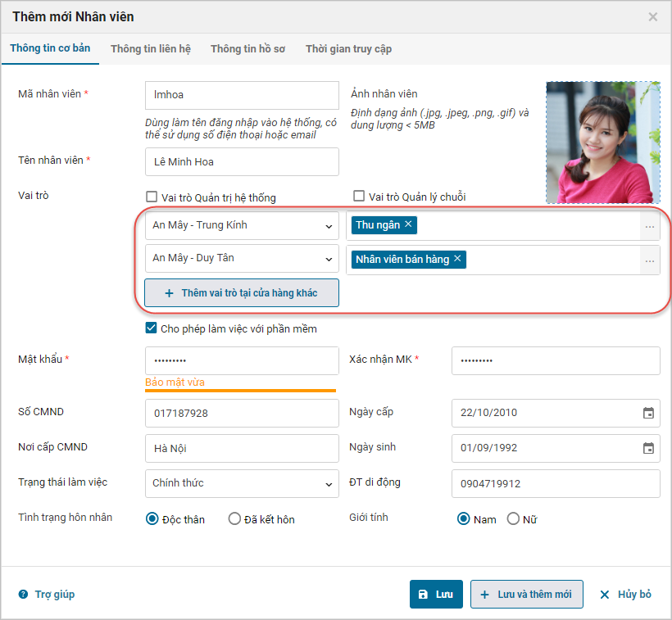This screenshot has width=672, height=620.
Task: Save employee with Lưu button
Action: [x=436, y=594]
